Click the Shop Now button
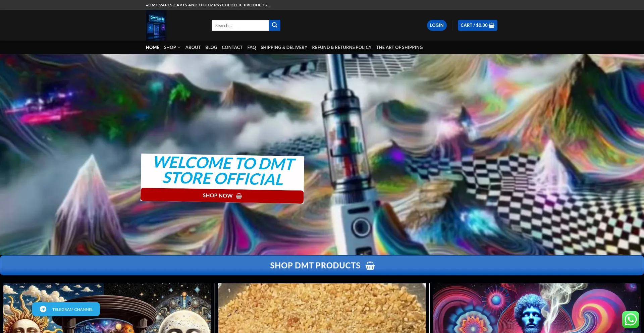This screenshot has height=333, width=644. coord(222,196)
